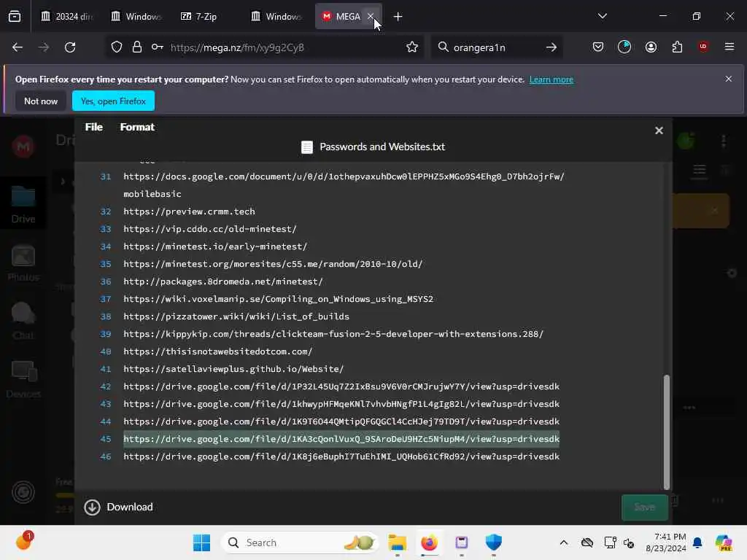This screenshot has height=560, width=747.
Task: Open the Firefox account icon
Action: point(651,47)
